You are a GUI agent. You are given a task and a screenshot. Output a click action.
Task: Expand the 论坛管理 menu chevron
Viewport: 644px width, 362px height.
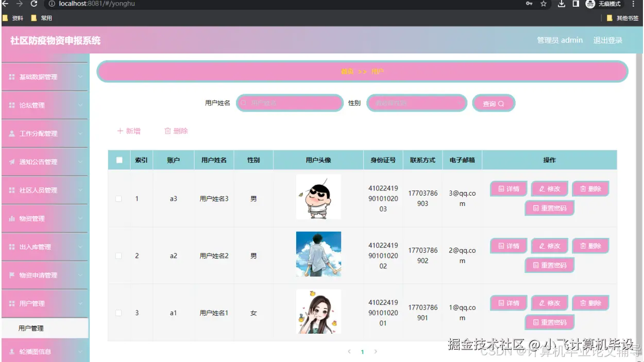pos(80,105)
